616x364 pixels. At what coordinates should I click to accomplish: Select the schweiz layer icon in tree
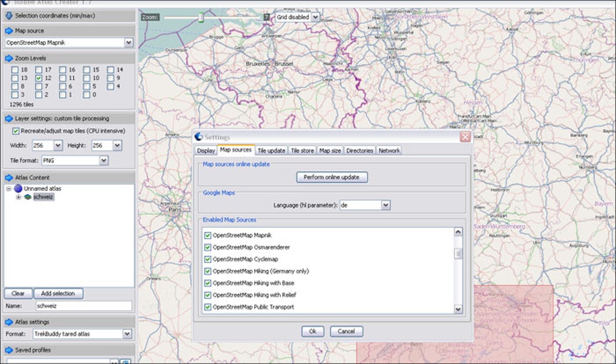tap(28, 197)
